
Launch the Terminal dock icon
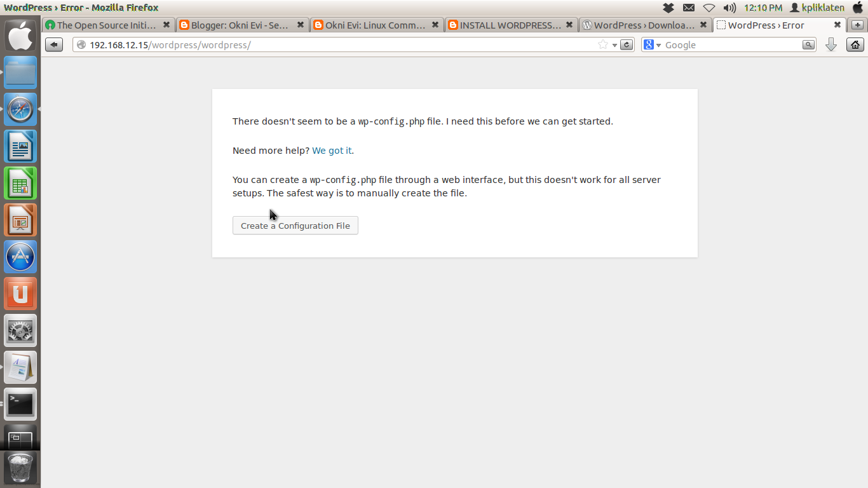click(x=21, y=404)
